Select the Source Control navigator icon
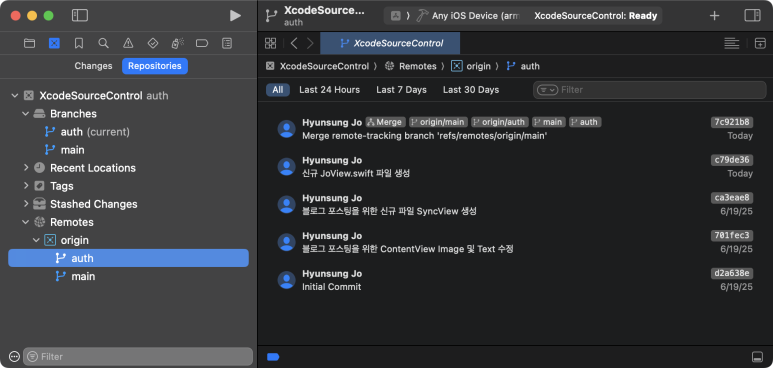773x368 pixels. click(x=54, y=43)
